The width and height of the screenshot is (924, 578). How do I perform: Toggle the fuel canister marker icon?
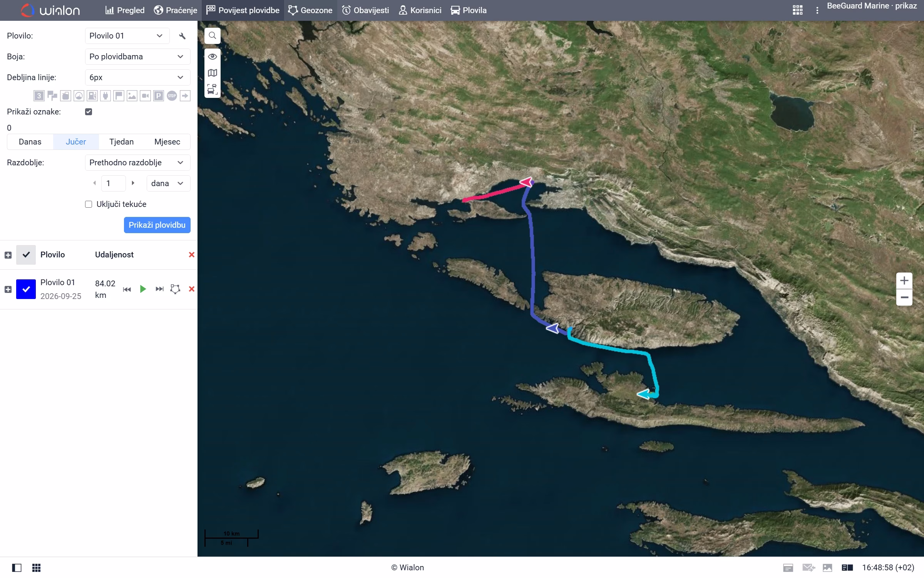tap(65, 96)
